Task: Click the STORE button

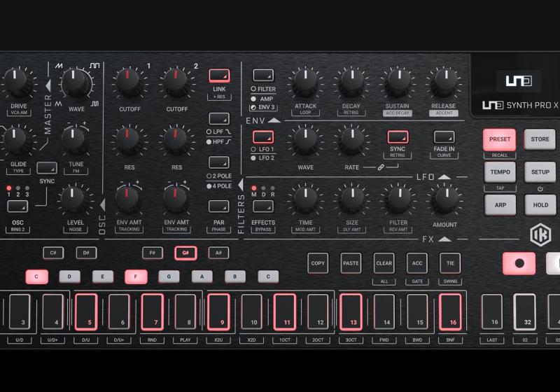Action: pyautogui.click(x=540, y=139)
